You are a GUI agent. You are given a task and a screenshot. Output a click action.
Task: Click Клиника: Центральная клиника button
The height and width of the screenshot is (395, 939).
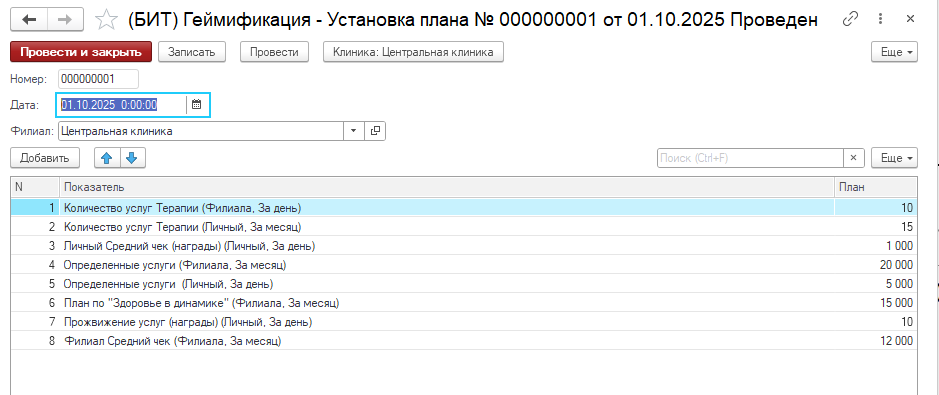tap(413, 52)
